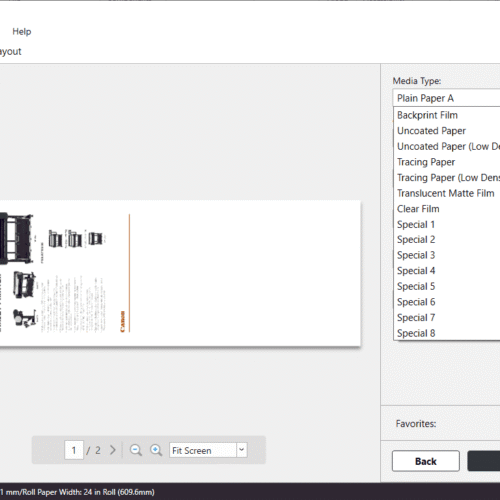Click the print preview page thumbnail

(180, 273)
